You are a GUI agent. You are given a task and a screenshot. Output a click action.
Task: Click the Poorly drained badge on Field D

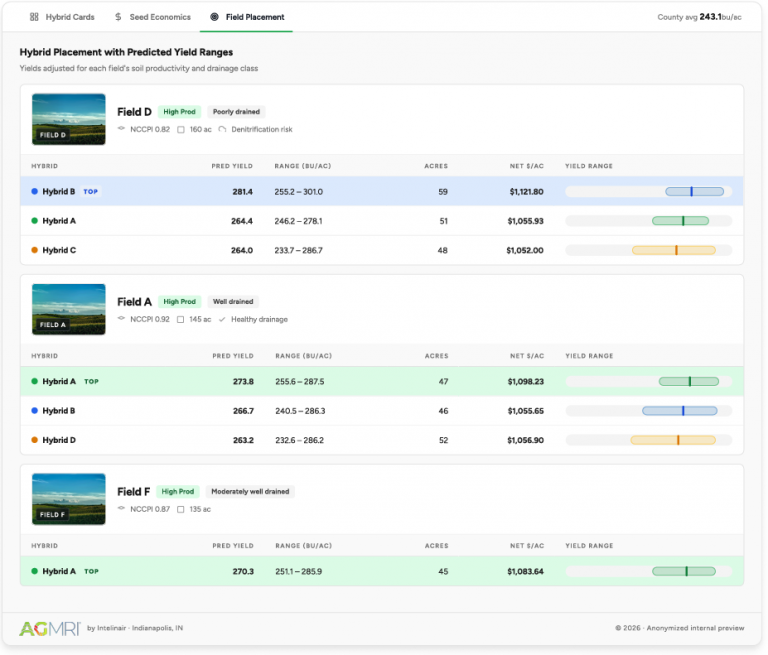(x=236, y=112)
